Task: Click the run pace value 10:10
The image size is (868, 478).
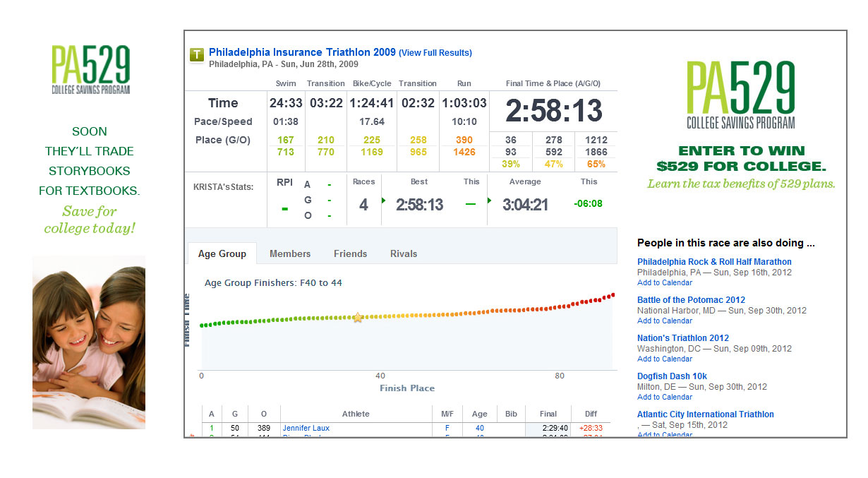Action: (x=464, y=121)
